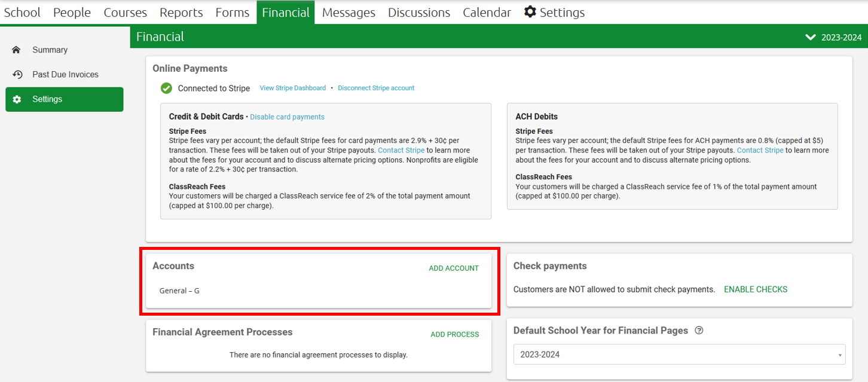Click the home icon beside Summary

16,50
